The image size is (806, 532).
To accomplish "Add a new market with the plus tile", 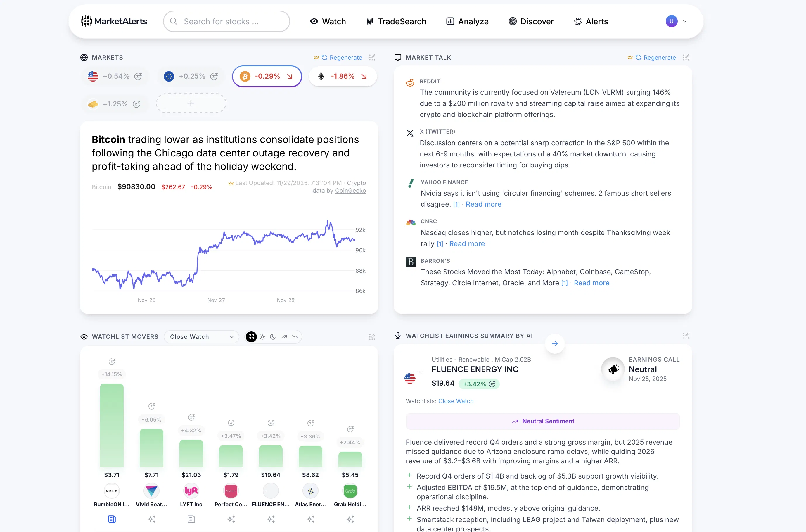I will 191,103.
